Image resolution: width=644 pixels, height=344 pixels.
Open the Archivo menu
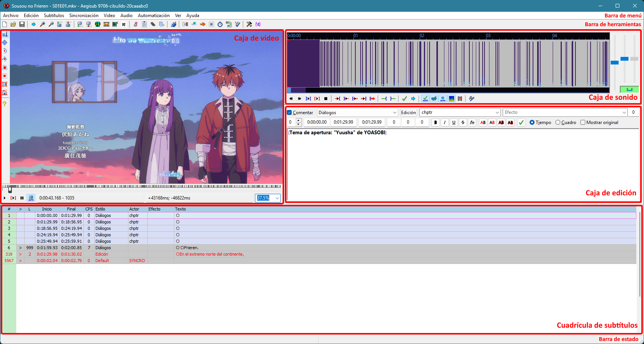point(11,16)
